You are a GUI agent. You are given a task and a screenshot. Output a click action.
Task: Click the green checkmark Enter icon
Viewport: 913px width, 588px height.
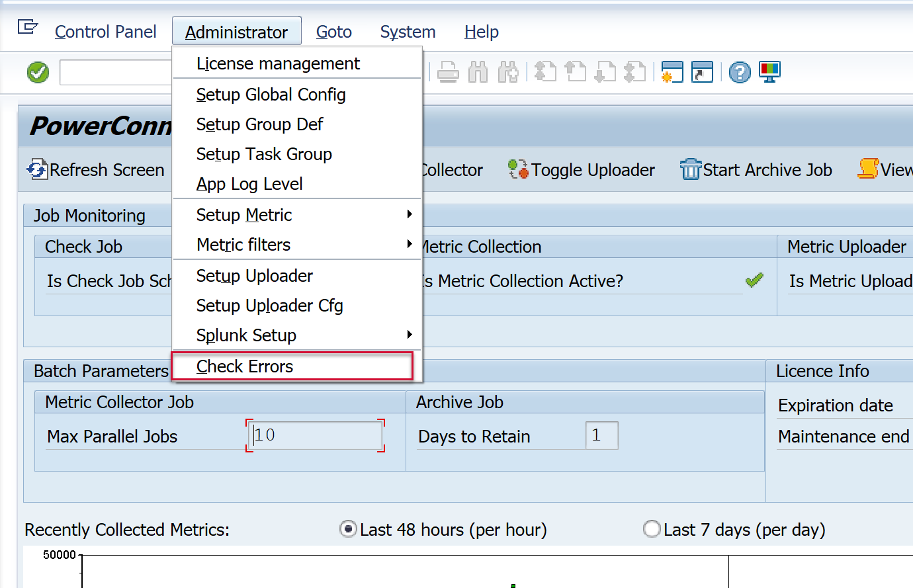pos(38,72)
